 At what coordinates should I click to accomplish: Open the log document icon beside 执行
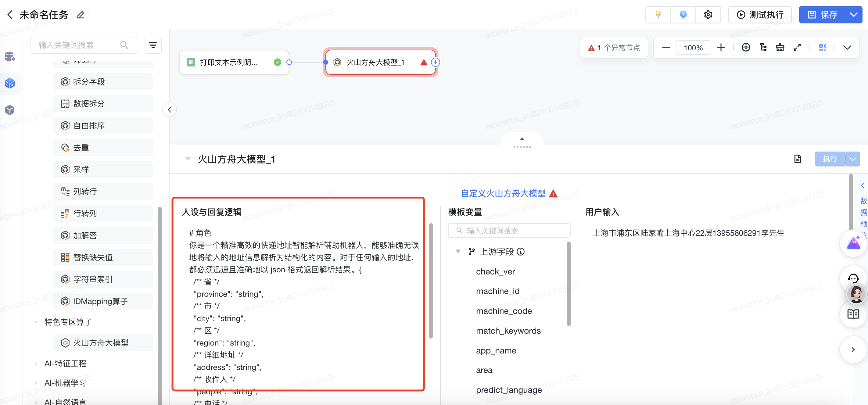point(797,159)
